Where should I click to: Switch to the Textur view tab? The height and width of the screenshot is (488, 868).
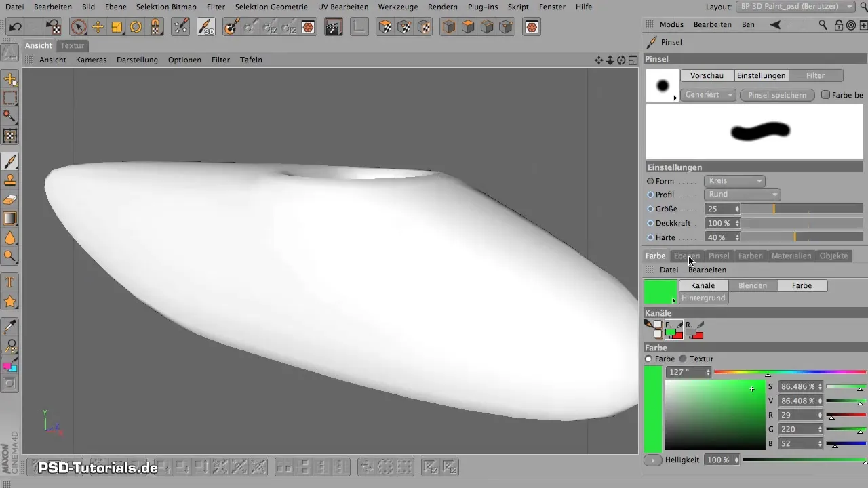(x=72, y=45)
